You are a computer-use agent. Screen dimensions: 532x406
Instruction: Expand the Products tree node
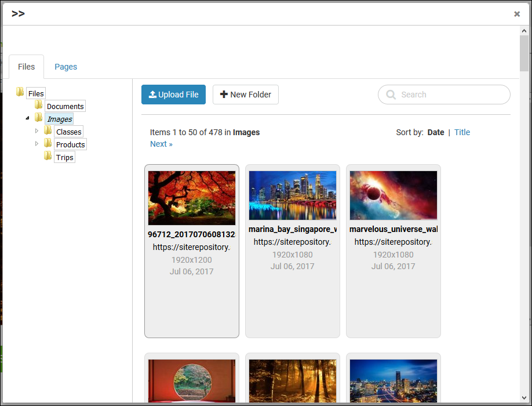[37, 144]
